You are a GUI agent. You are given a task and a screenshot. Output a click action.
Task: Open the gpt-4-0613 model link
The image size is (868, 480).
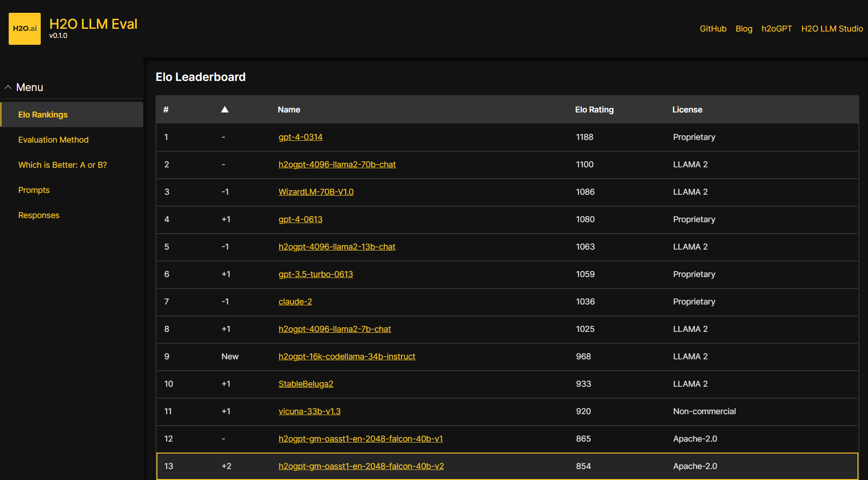point(301,219)
